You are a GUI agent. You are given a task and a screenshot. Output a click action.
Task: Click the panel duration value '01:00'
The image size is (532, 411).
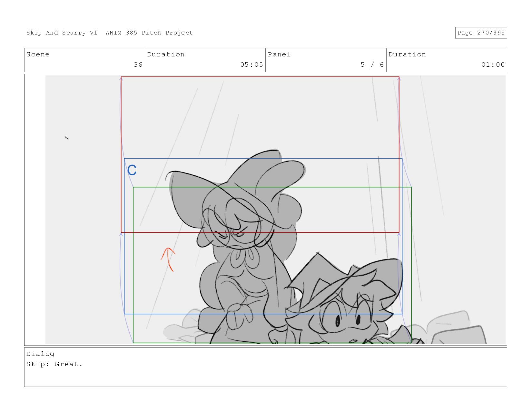(x=493, y=65)
